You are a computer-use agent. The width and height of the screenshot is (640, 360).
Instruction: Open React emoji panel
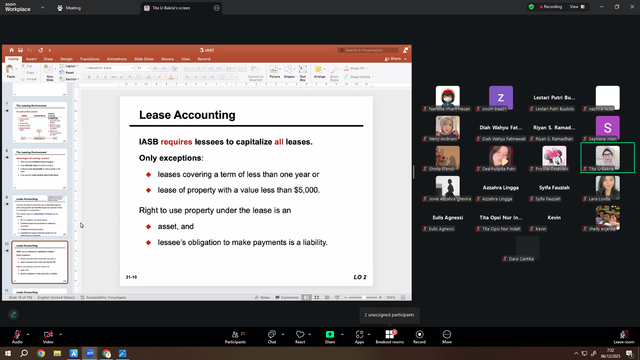click(x=300, y=337)
